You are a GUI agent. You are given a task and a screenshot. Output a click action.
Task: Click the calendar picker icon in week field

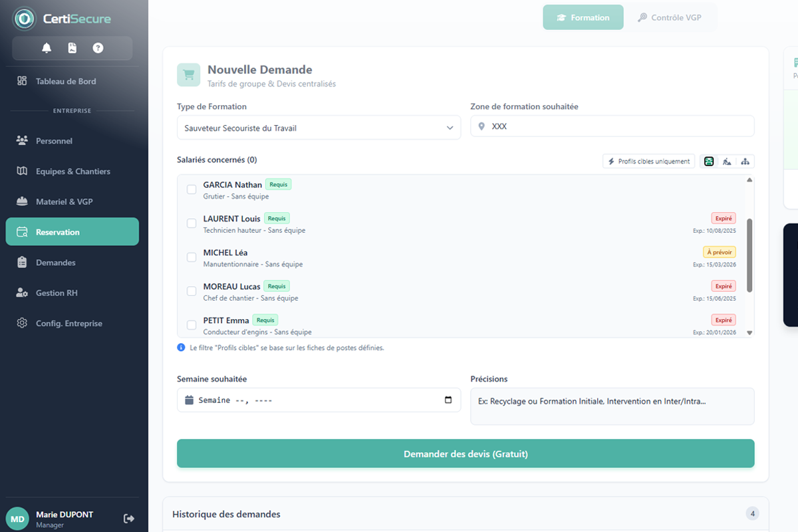pyautogui.click(x=448, y=400)
